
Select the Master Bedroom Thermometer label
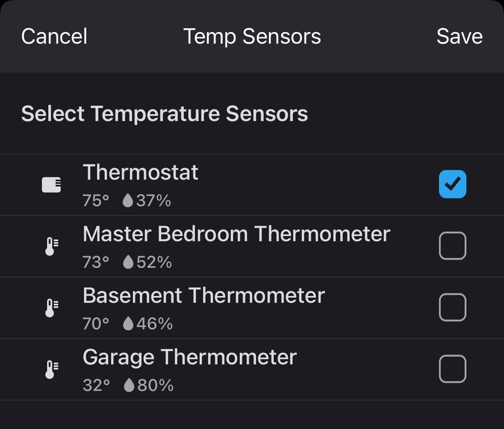236,234
